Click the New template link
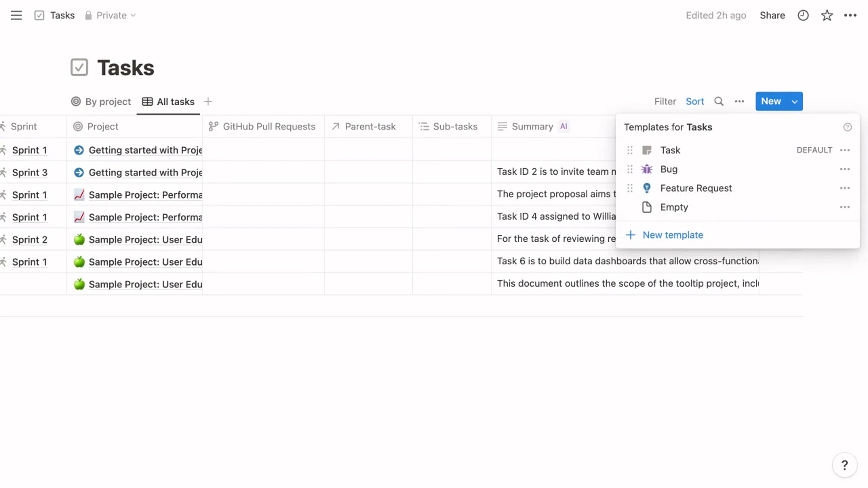 coord(673,235)
